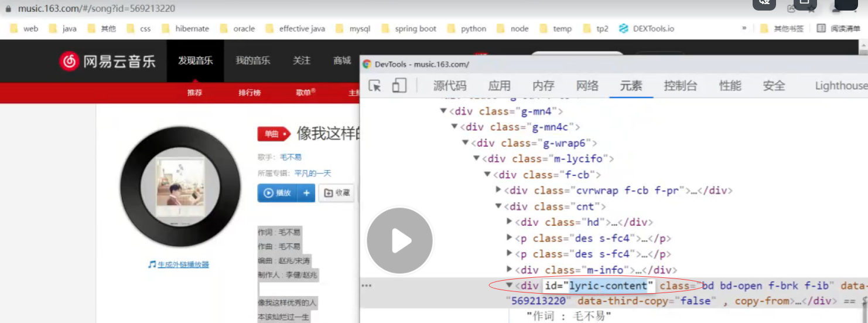Open the 应用 DevTools tab

[500, 86]
